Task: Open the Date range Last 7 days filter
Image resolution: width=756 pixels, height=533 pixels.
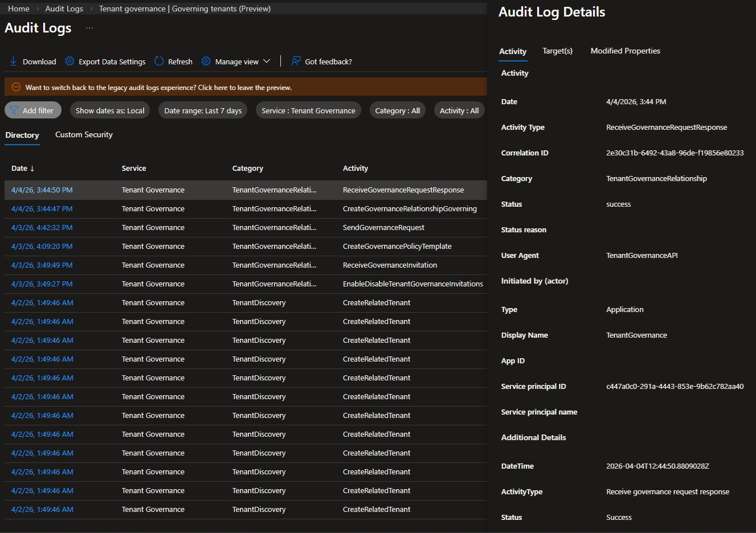Action: 203,110
